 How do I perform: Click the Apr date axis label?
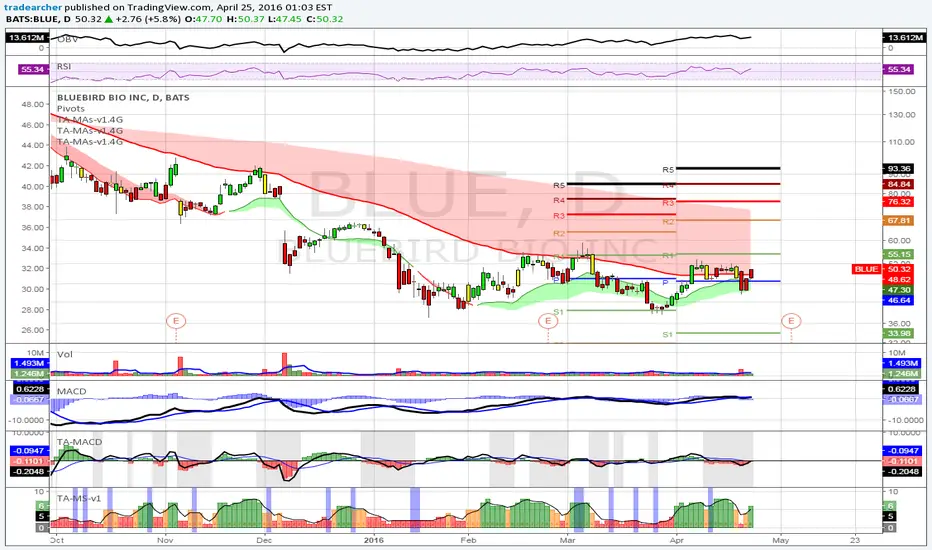(x=676, y=540)
